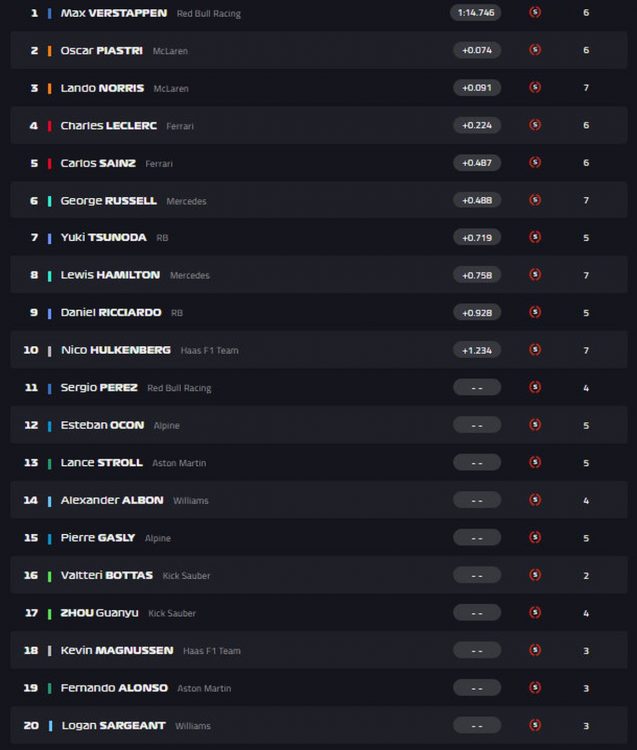The height and width of the screenshot is (750, 637).
Task: Click soft tyre icon in Leclerc row
Action: [535, 125]
